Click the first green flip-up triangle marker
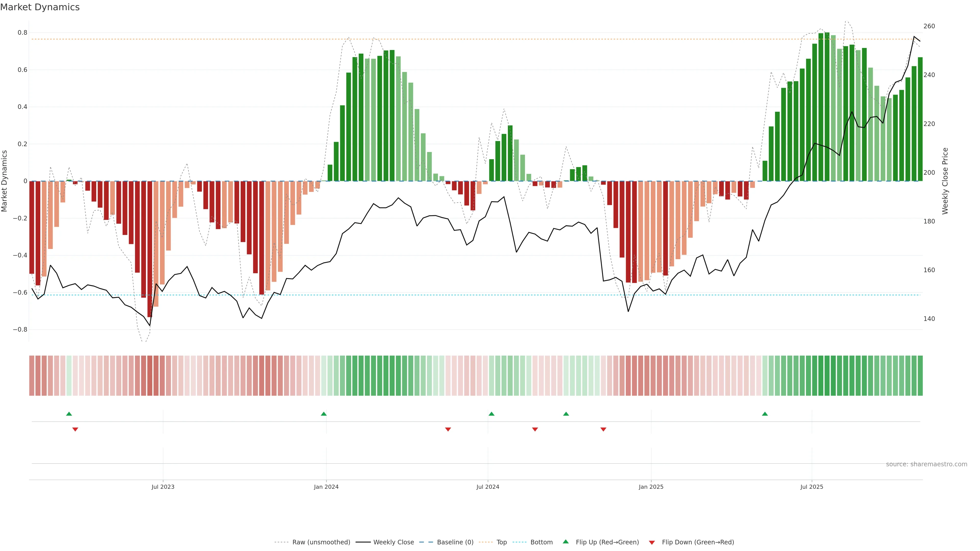The height and width of the screenshot is (551, 980). point(69,414)
